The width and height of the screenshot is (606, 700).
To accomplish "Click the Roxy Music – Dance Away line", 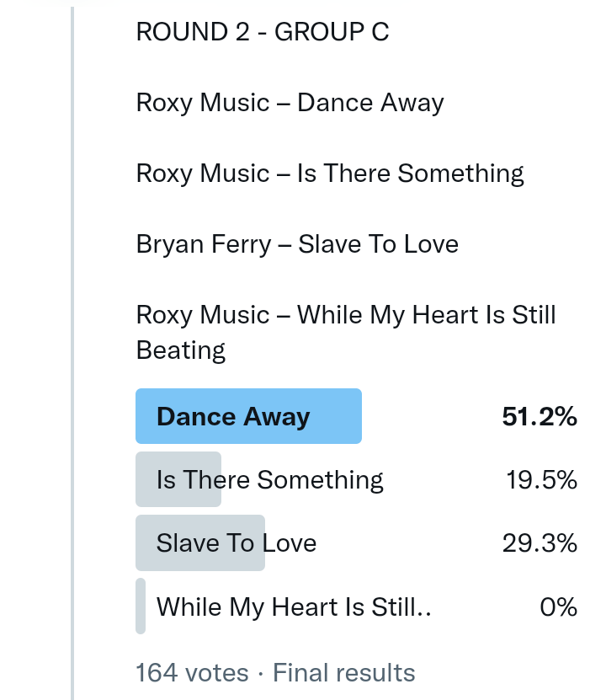I will (x=290, y=103).
